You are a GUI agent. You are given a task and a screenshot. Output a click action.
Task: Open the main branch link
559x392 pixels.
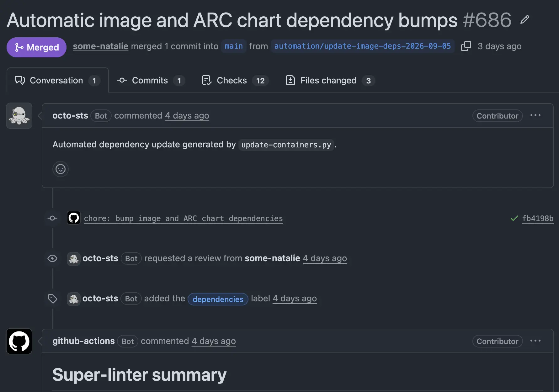234,46
